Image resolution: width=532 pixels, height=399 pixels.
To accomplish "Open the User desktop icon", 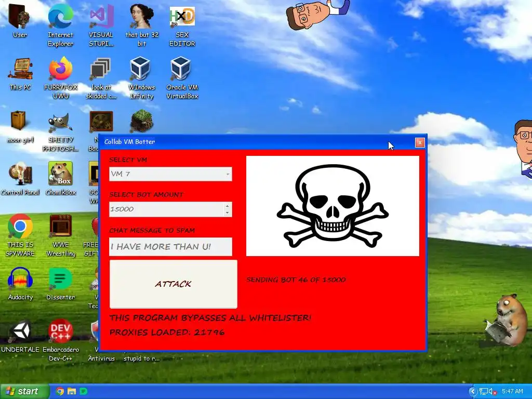I will pyautogui.click(x=20, y=17).
